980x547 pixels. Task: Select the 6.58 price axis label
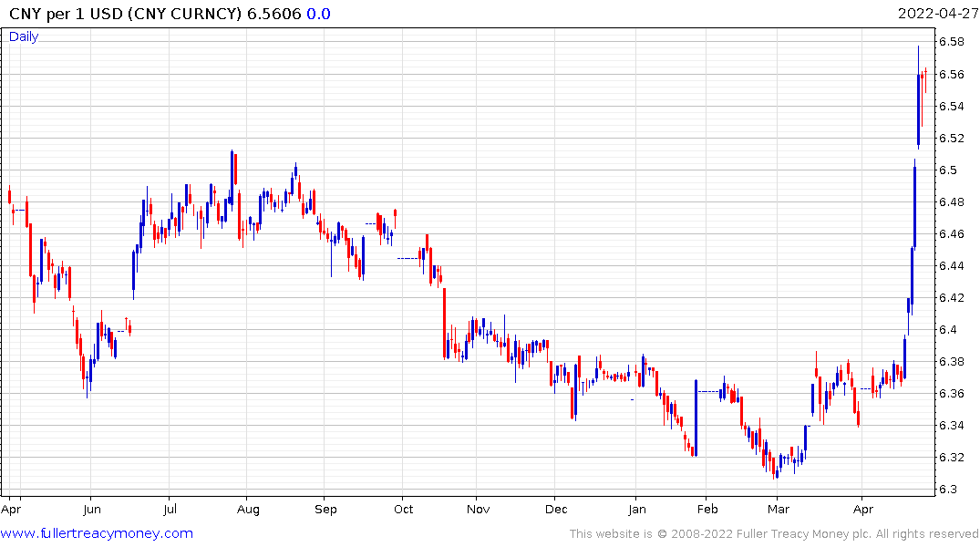pyautogui.click(x=951, y=42)
